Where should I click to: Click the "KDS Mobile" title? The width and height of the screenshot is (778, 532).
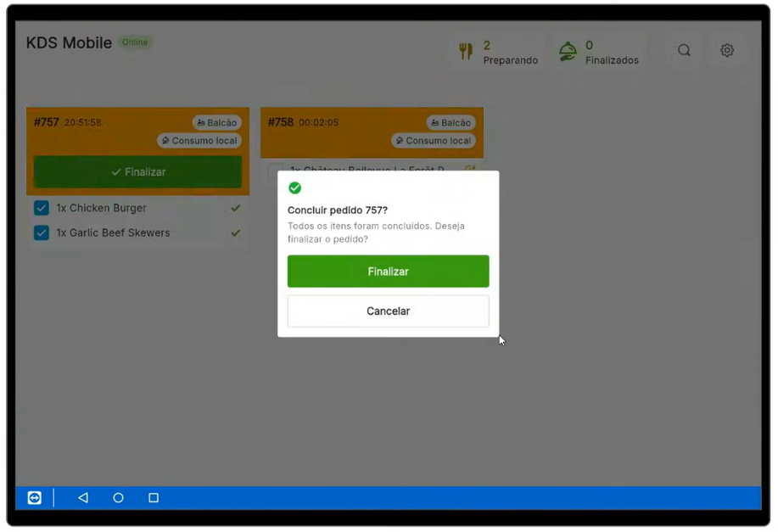click(69, 42)
